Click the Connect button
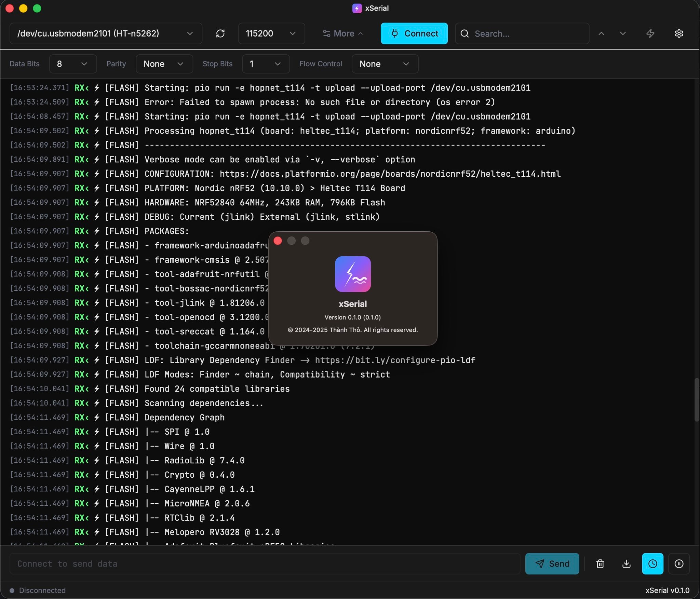Screen dimensions: 700x599 click(x=414, y=33)
